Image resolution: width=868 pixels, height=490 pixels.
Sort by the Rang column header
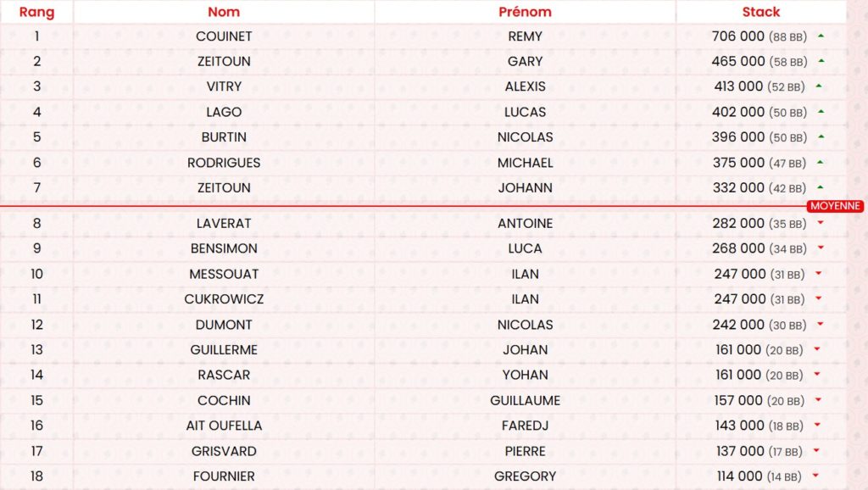click(36, 12)
